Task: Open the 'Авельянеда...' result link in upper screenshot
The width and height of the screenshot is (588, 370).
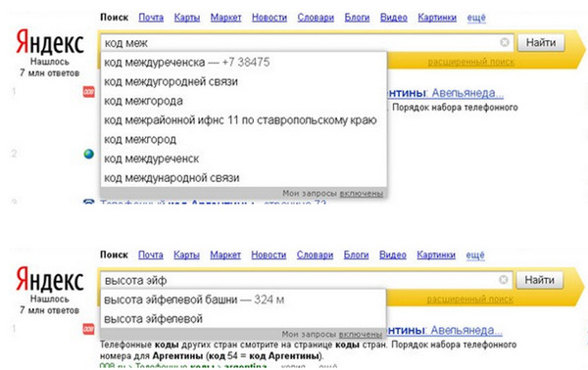Action: point(467,92)
